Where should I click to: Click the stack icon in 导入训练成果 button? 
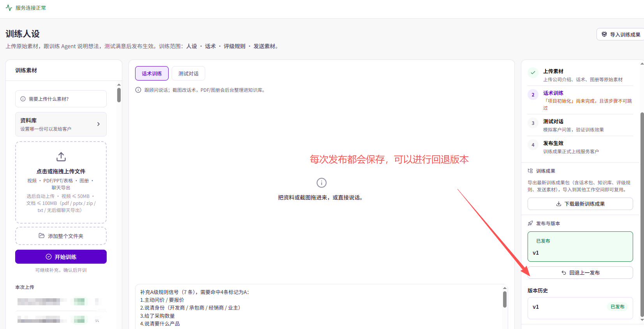coord(604,34)
